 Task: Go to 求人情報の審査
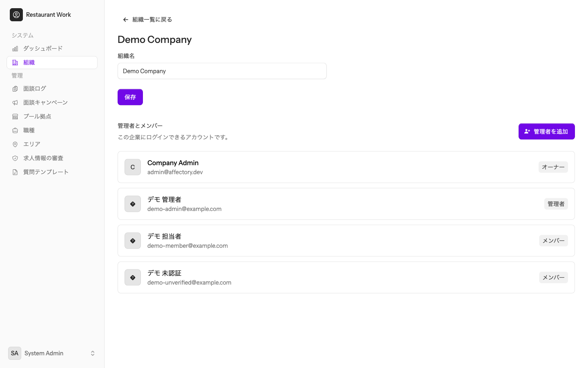point(52,158)
